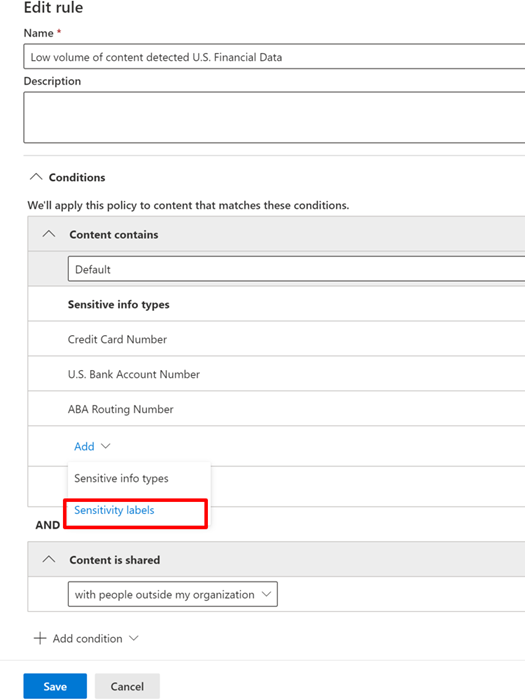The height and width of the screenshot is (700, 525).
Task: Click the Add link under sensitive types
Action: [x=84, y=446]
